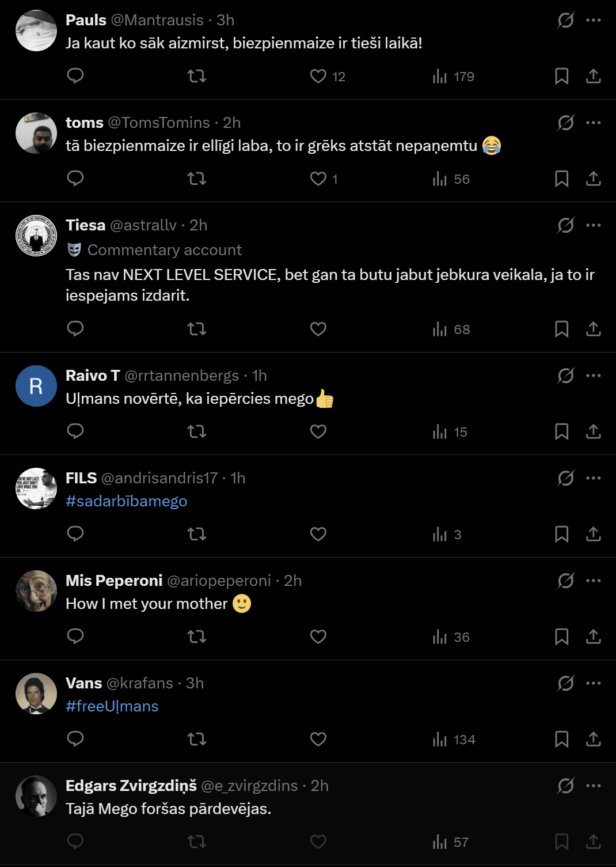
Task: Click Raivo T's blue R avatar
Action: pyautogui.click(x=36, y=386)
